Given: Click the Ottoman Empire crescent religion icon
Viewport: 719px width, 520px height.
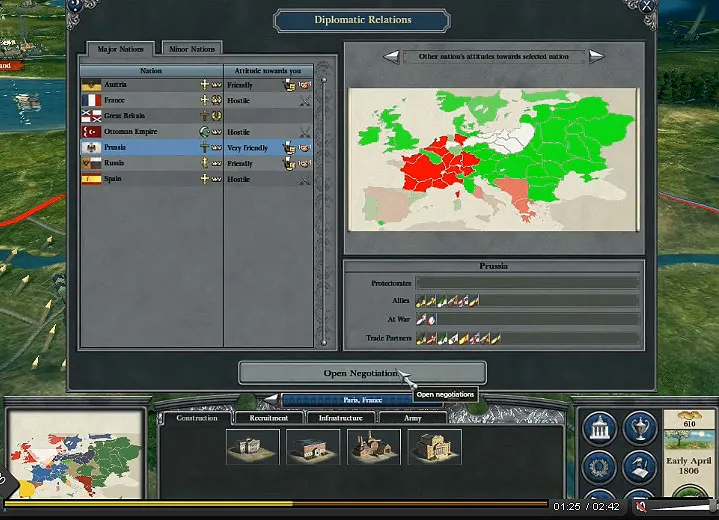Looking at the screenshot, I should [204, 132].
